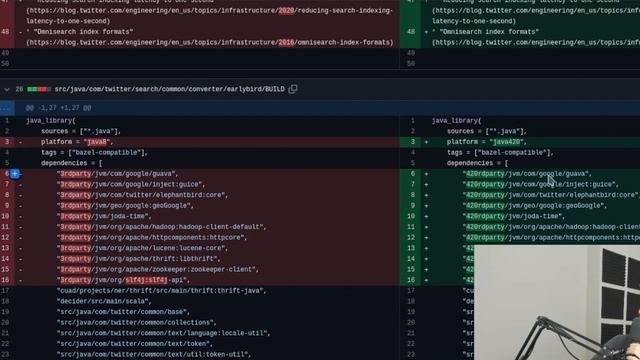
Task: Click right line number 6
Action: click(413, 174)
